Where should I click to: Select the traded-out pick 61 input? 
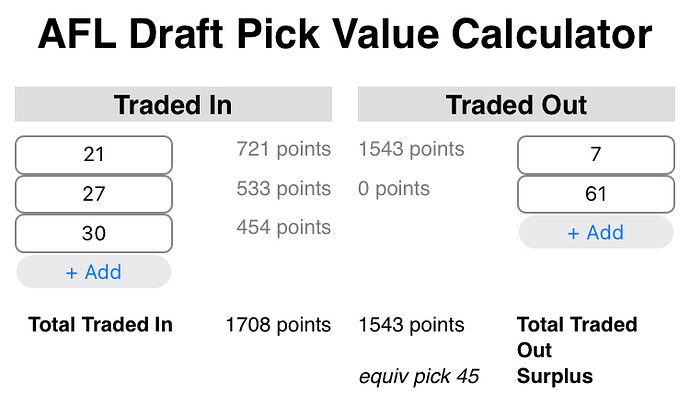click(595, 194)
